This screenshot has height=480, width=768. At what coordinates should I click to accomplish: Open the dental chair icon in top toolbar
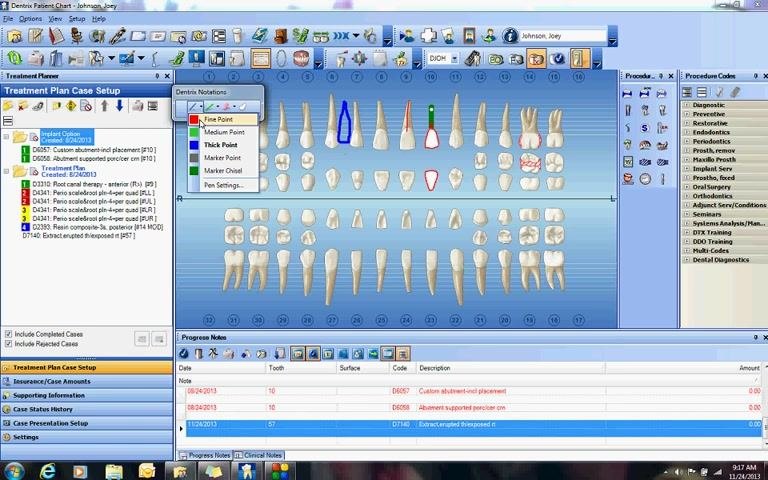pos(76,36)
